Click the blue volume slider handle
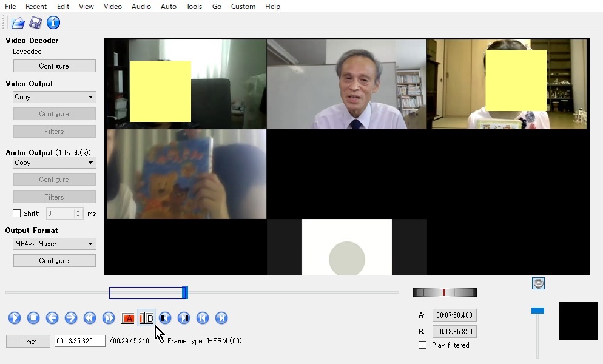Image resolution: width=603 pixels, height=364 pixels. pos(537,311)
